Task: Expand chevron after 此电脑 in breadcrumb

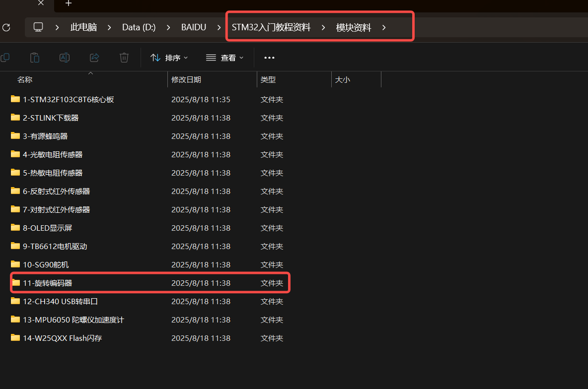Action: [109, 27]
